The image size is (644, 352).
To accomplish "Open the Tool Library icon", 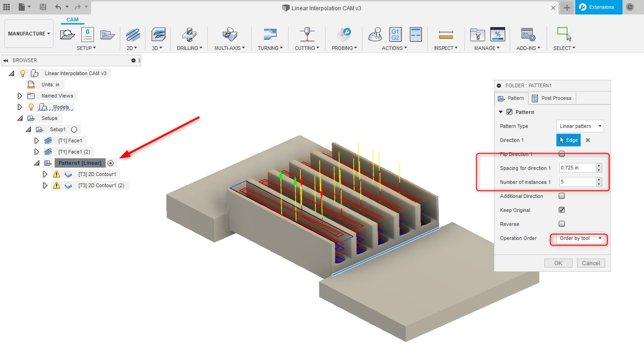I will [x=477, y=35].
